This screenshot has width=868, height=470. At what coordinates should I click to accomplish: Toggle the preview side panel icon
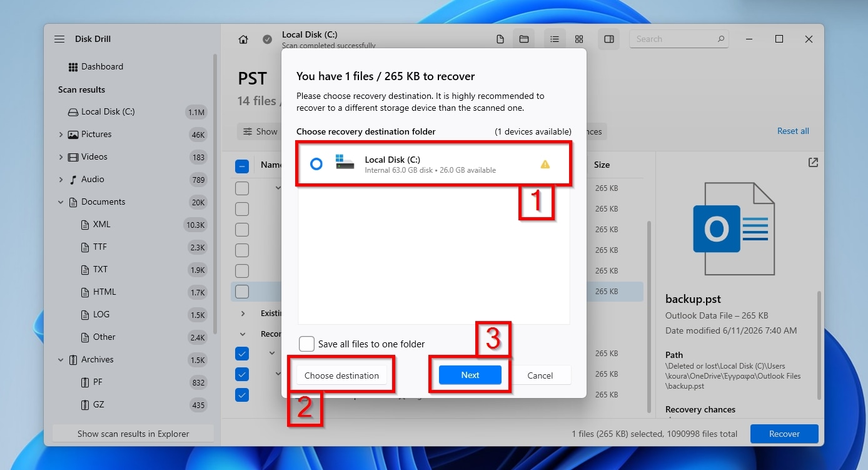point(608,39)
